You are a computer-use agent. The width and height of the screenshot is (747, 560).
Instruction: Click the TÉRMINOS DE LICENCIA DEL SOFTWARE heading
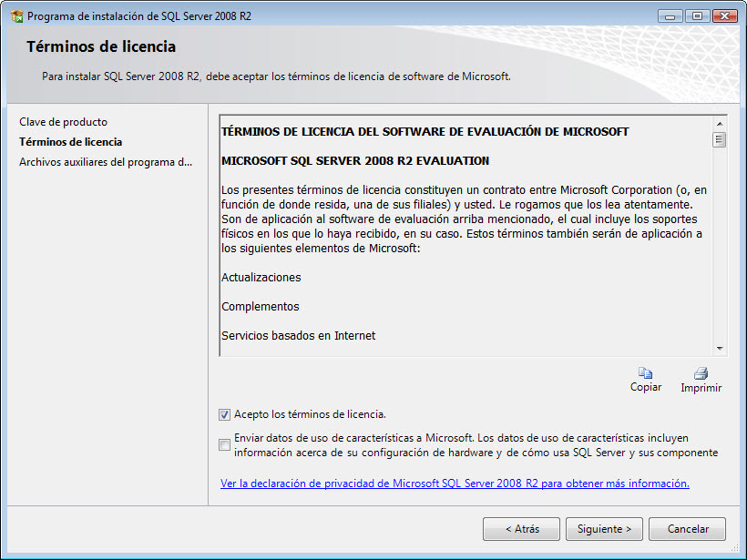(425, 132)
